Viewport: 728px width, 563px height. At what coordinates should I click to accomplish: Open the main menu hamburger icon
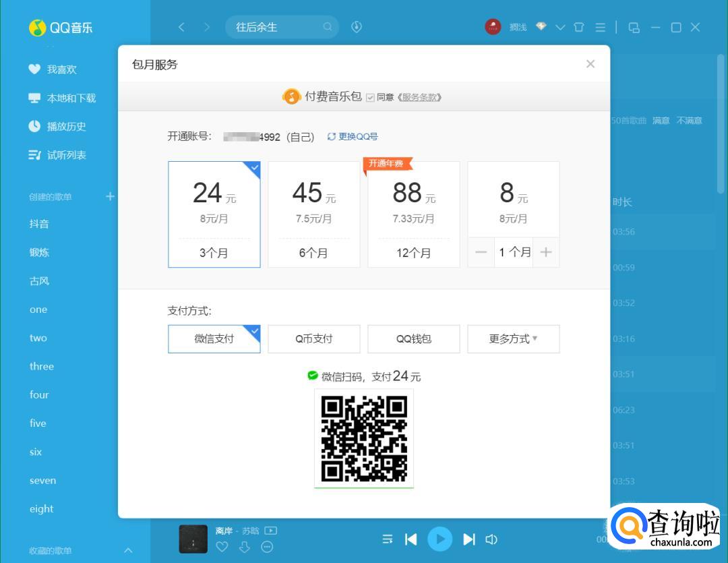click(601, 28)
